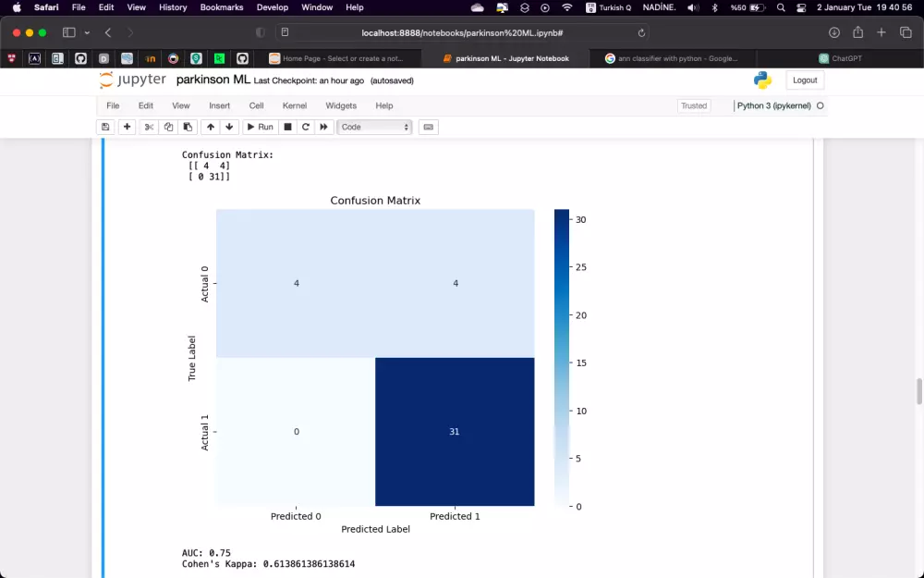This screenshot has width=924, height=578.
Task: Open Safari Develop menu
Action: click(273, 7)
